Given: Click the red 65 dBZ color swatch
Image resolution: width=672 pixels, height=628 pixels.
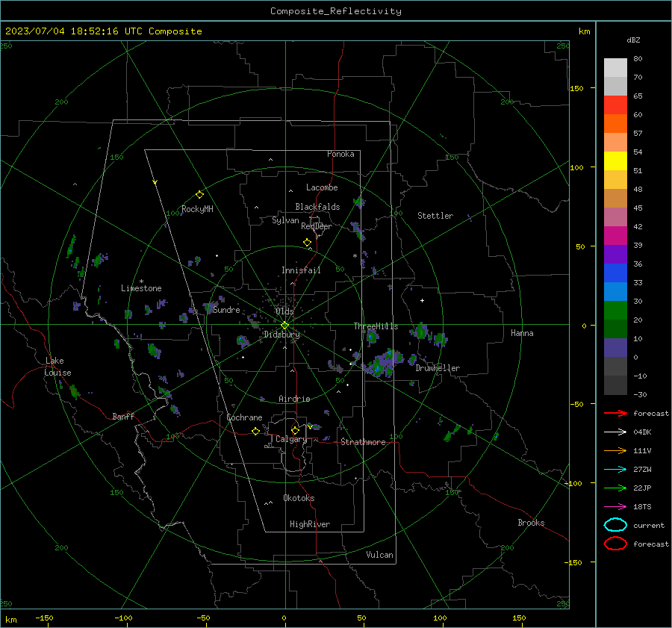Looking at the screenshot, I should pos(615,105).
